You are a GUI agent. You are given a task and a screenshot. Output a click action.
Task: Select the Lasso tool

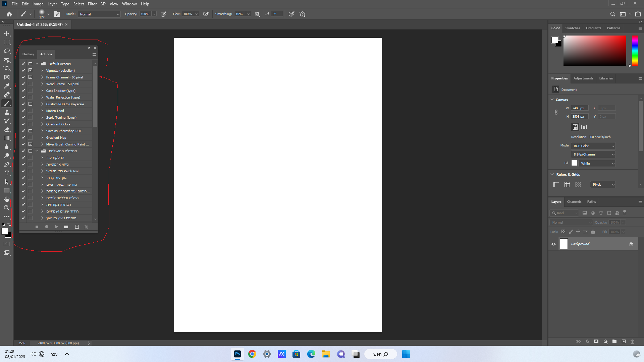(x=7, y=51)
